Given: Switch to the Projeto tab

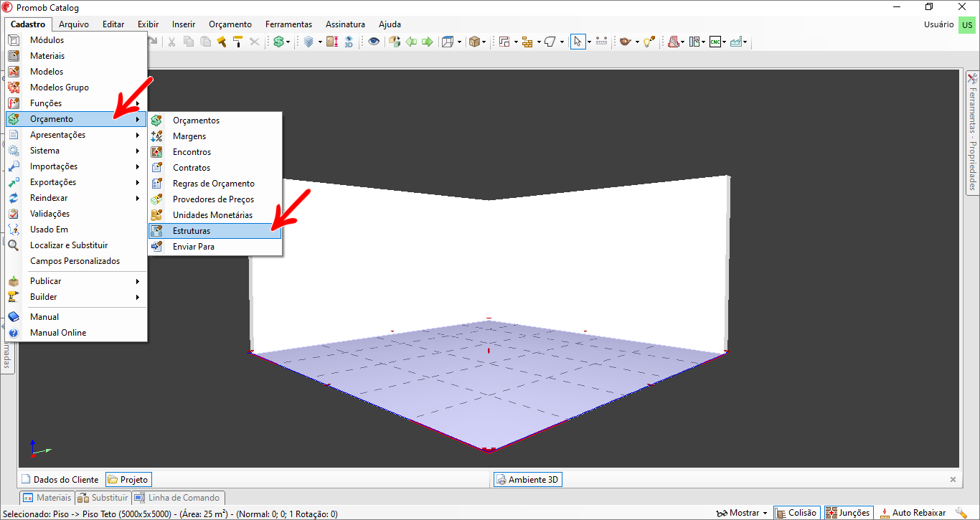Looking at the screenshot, I should 128,479.
